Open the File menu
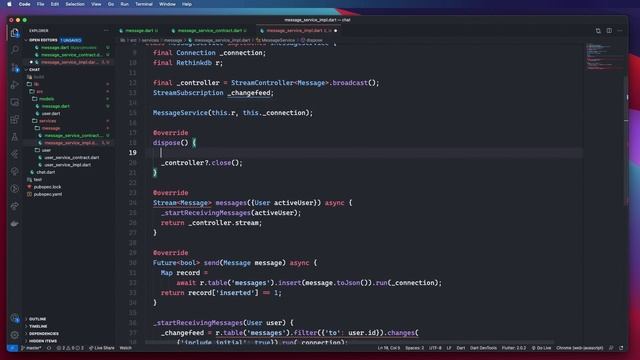The width and height of the screenshot is (640, 360). pyautogui.click(x=40, y=4)
